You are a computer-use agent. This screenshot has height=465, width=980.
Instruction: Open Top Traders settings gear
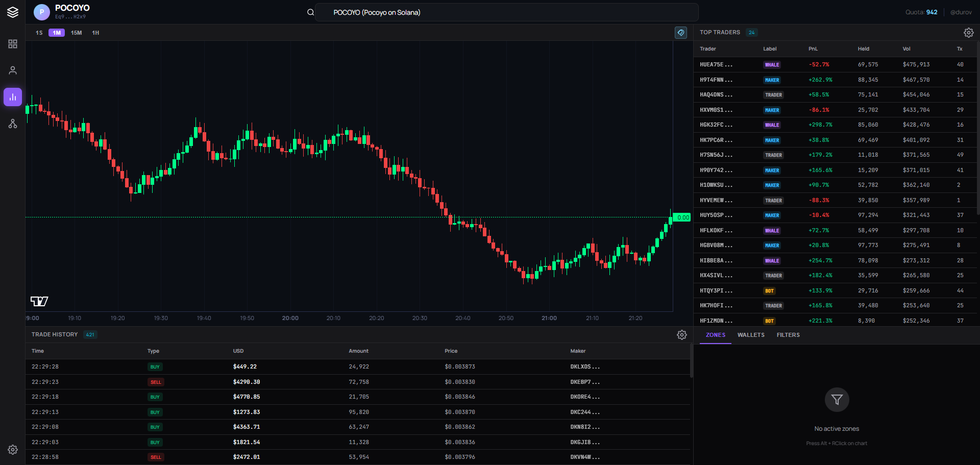[x=968, y=33]
